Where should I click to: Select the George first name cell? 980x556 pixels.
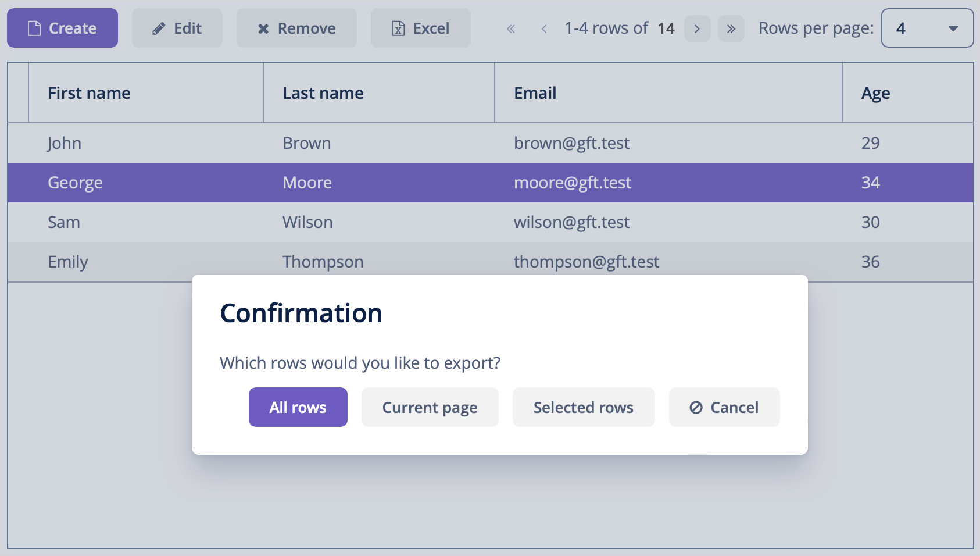point(146,183)
